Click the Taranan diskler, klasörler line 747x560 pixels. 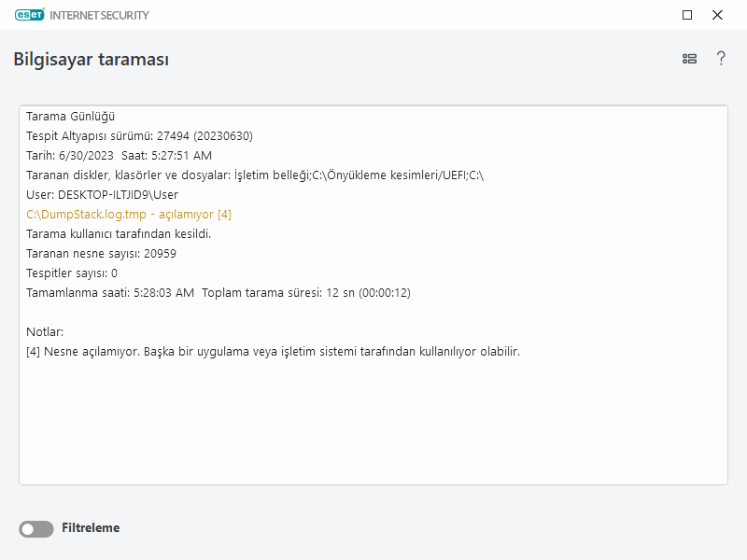coord(254,175)
